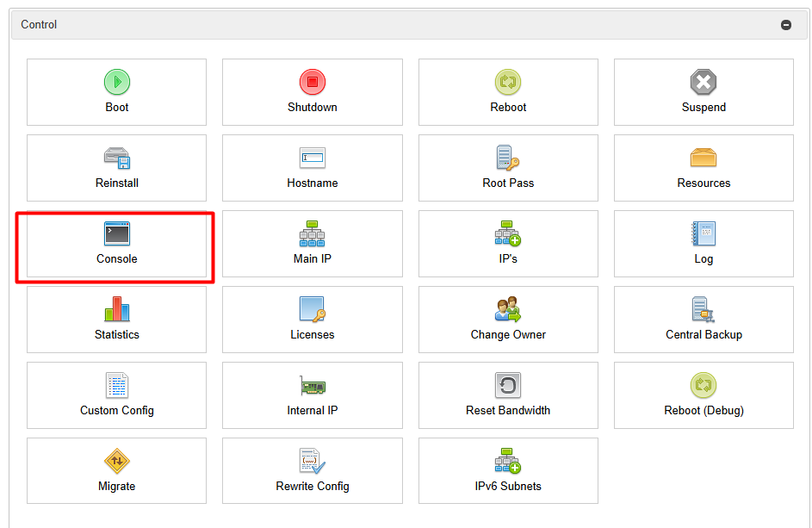Click the Custom Config document icon
Screen dimensions: 812x528
coord(117,386)
